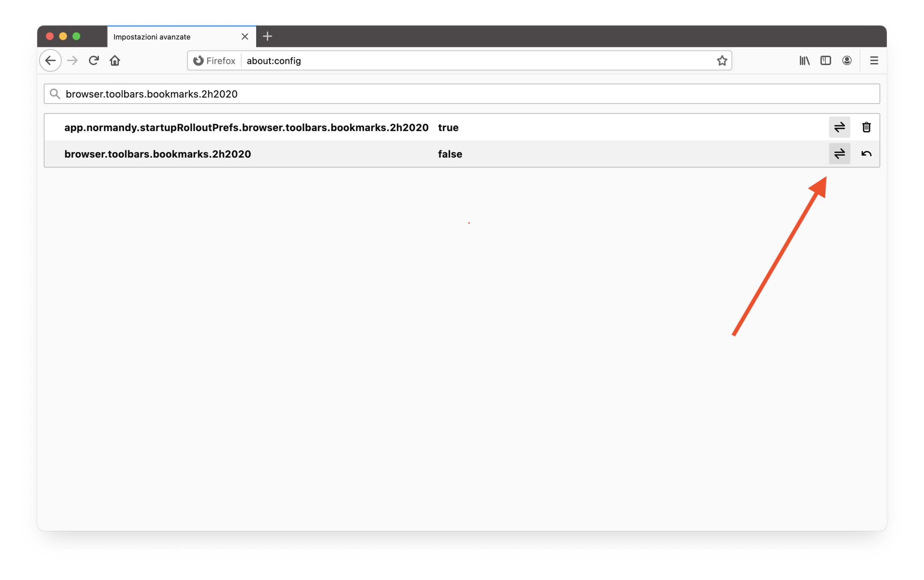
Task: Toggle the app.normandy startupRolloutPrefs preference value
Action: (839, 127)
